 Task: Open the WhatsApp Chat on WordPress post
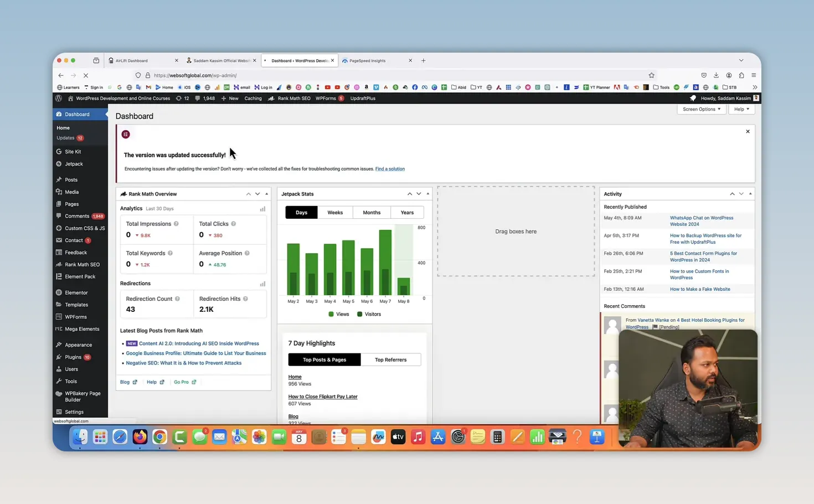[x=702, y=221]
